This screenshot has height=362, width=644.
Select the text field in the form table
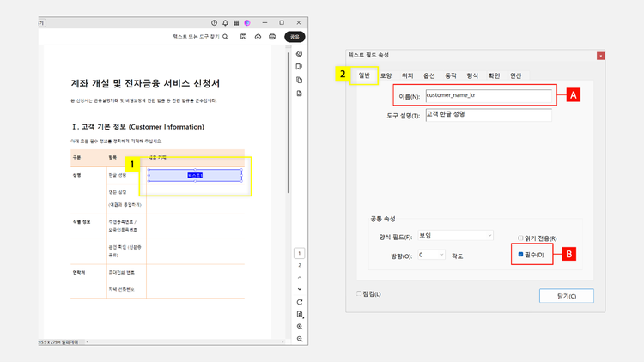coord(195,175)
